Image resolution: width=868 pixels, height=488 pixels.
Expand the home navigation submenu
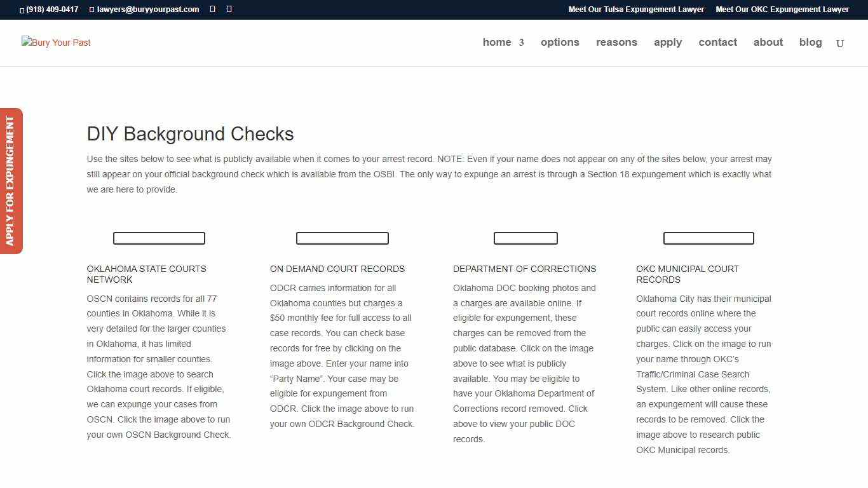pos(521,42)
